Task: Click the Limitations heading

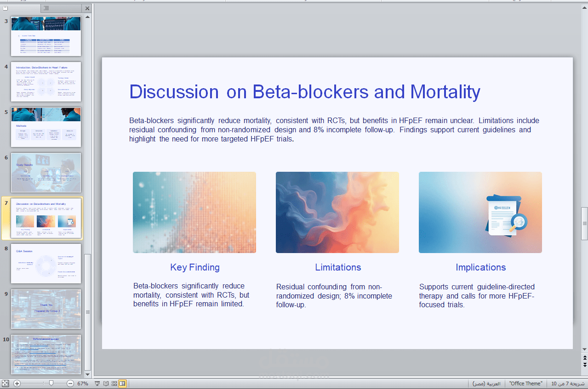Action: [338, 267]
